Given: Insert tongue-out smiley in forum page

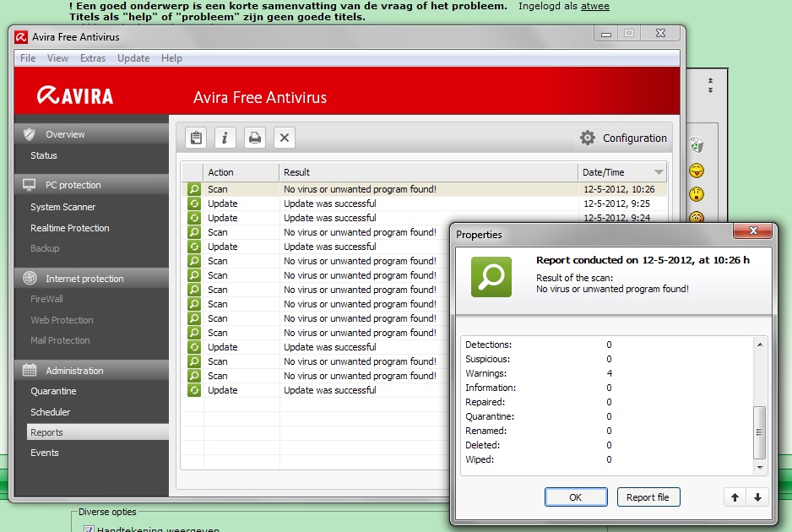Looking at the screenshot, I should point(697,171).
